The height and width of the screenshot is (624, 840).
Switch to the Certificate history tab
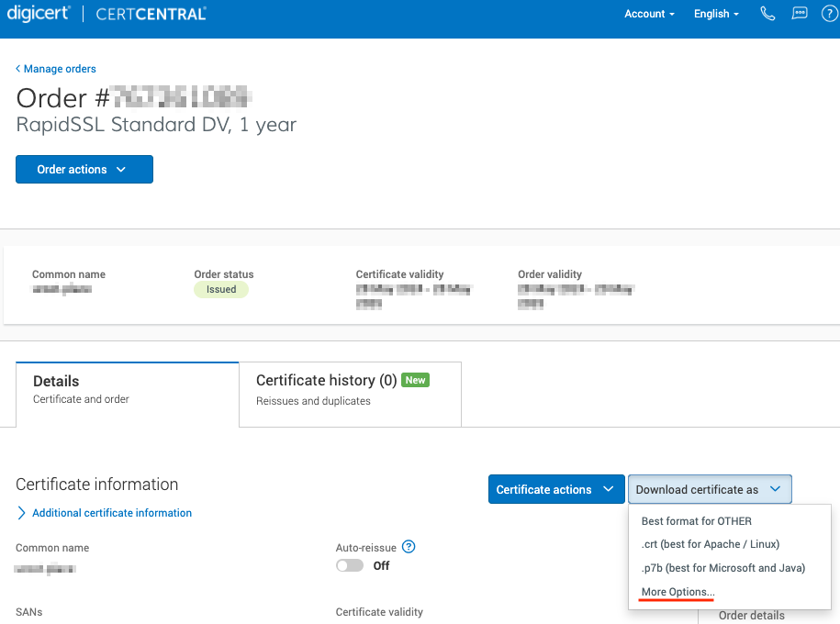pyautogui.click(x=351, y=395)
